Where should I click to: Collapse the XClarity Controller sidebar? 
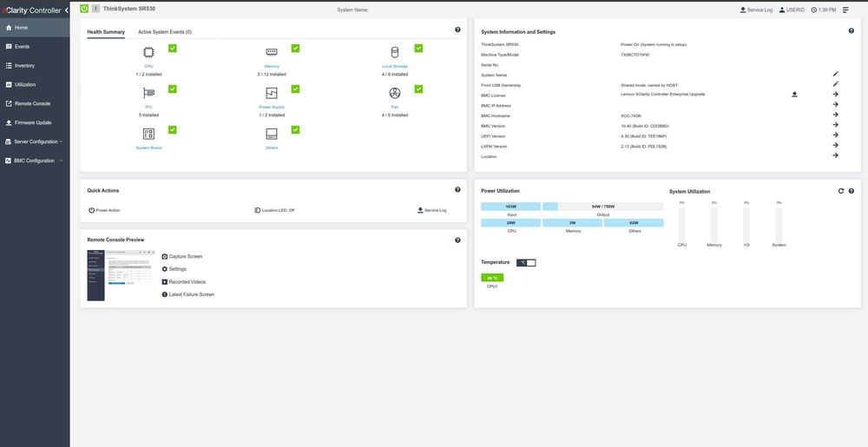(x=67, y=10)
